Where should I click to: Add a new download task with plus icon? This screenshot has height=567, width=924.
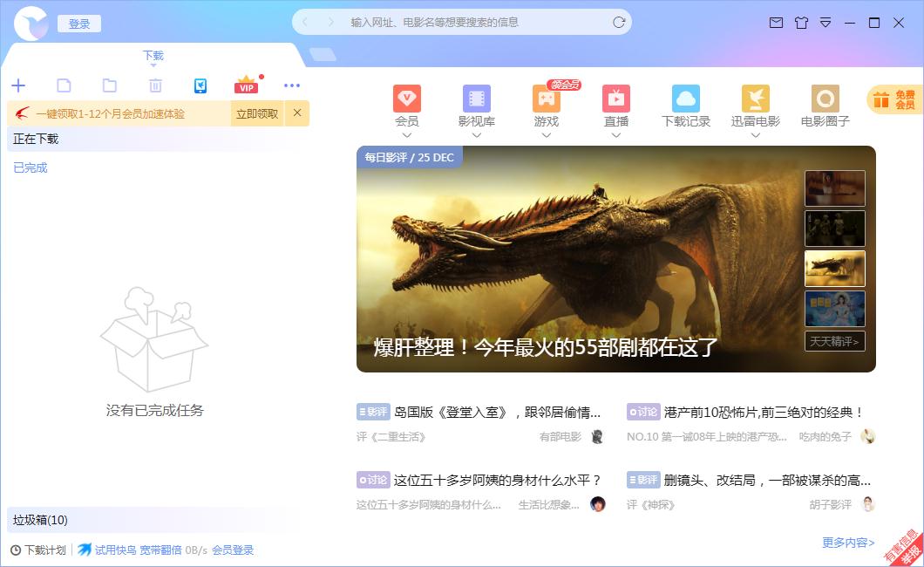[x=18, y=85]
